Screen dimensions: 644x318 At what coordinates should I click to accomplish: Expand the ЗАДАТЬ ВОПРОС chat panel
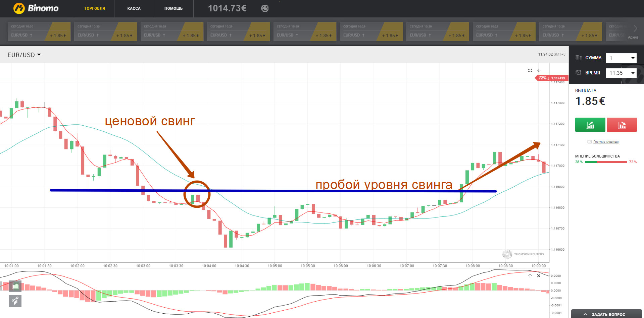pos(606,314)
